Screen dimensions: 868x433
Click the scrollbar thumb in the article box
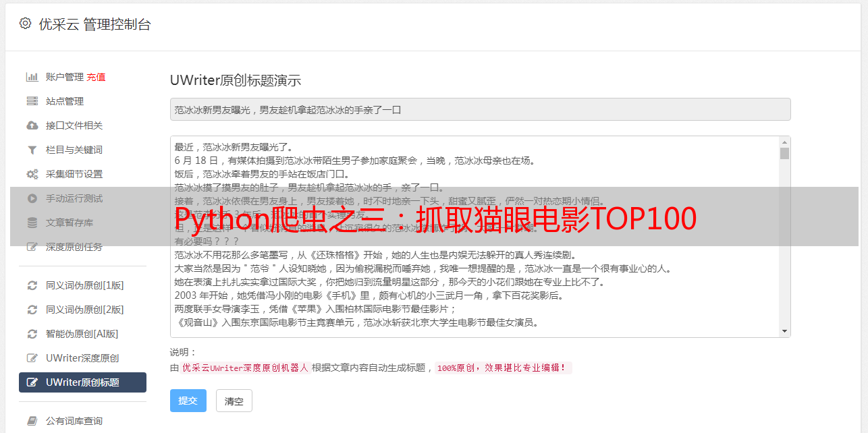click(x=784, y=153)
